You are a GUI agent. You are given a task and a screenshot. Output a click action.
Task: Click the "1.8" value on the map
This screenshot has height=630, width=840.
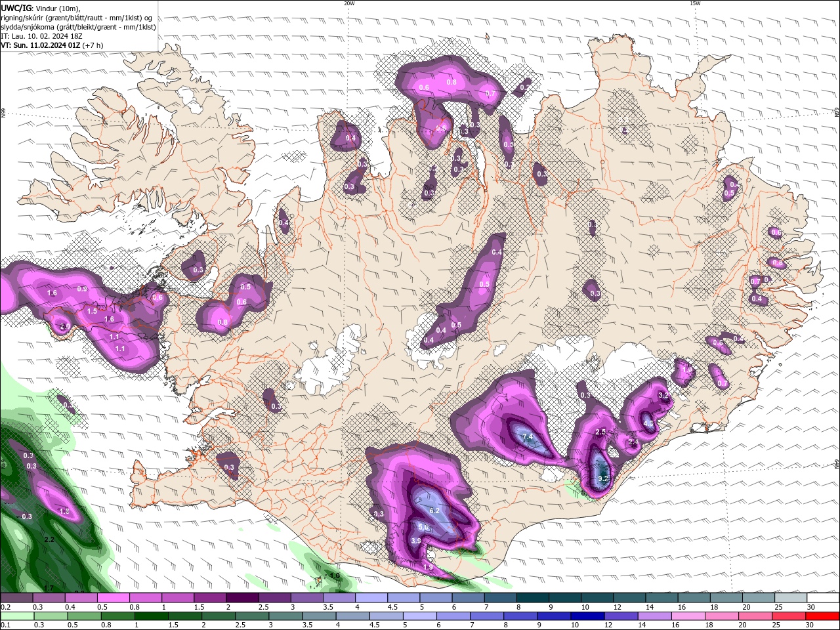(64, 511)
